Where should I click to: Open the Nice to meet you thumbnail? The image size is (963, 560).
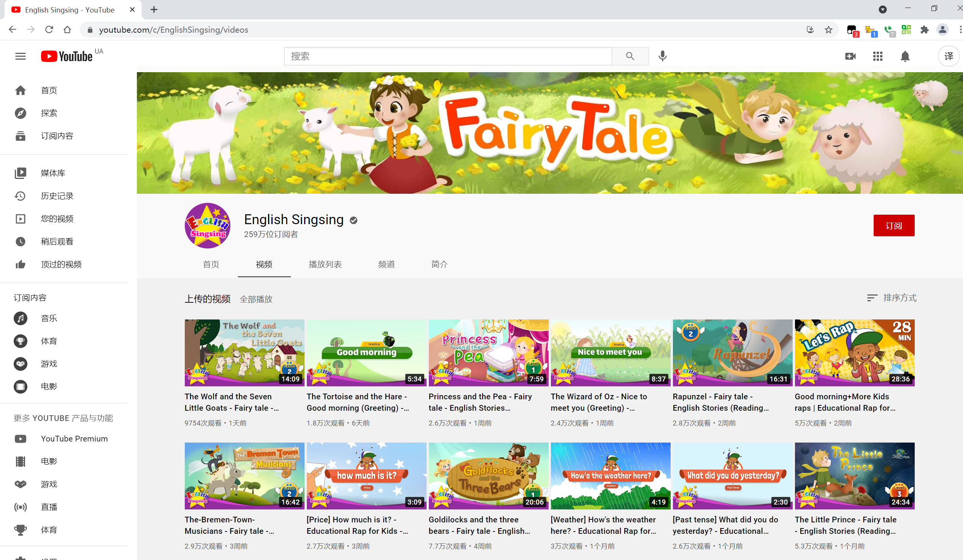[610, 353]
